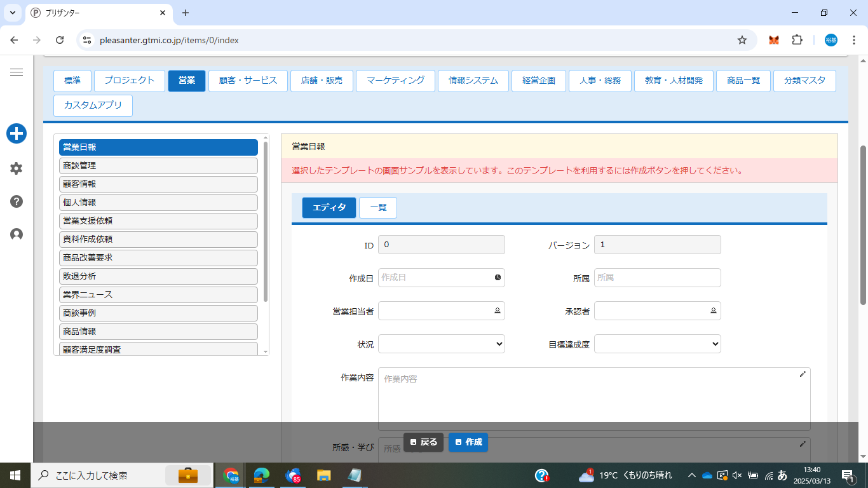This screenshot has width=868, height=488.
Task: Click person icon in 営業担当者 field
Action: click(x=498, y=311)
